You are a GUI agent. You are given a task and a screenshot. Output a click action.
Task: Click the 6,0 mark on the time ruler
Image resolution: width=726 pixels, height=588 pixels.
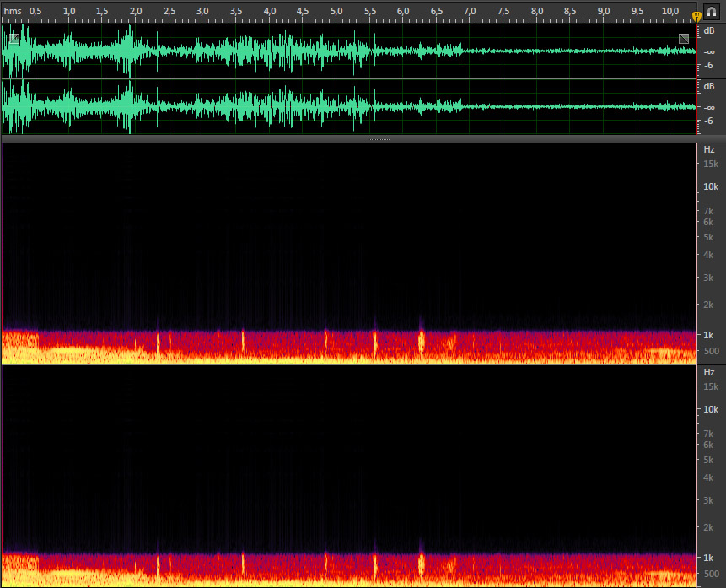click(x=403, y=11)
